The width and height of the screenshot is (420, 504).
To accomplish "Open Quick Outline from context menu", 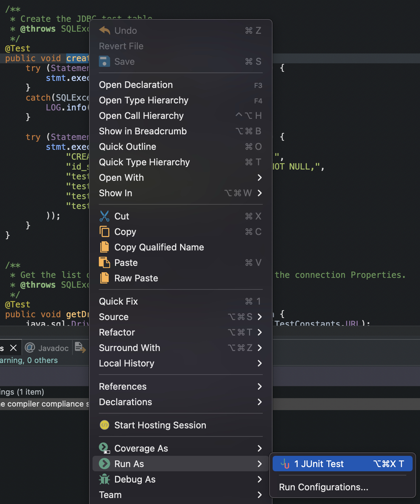I will 181,147.
